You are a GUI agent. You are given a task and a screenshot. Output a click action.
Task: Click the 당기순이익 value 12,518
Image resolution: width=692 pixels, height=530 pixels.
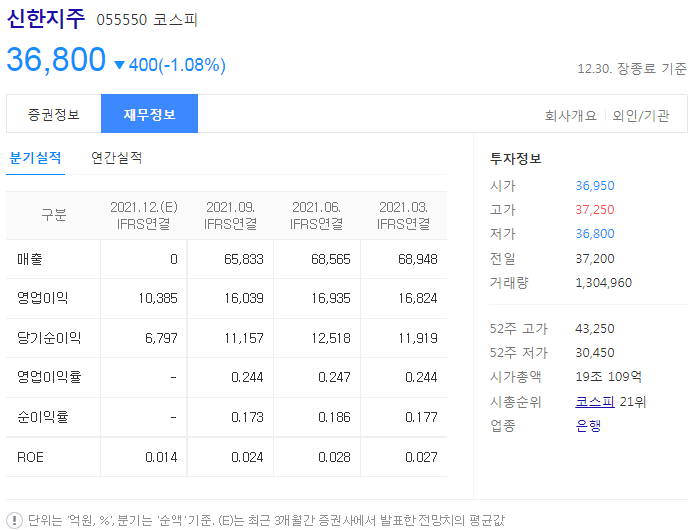331,338
